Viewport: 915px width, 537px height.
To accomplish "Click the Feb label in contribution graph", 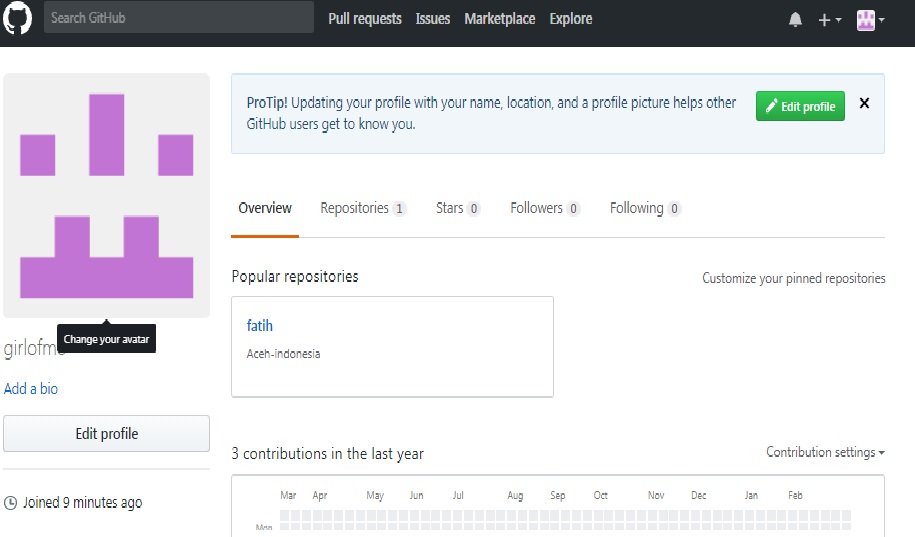I will pos(795,496).
